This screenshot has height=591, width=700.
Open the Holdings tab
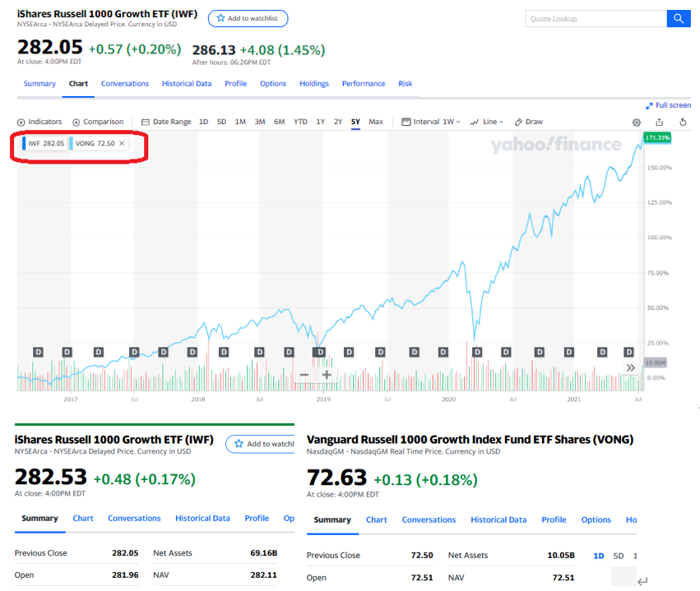(x=314, y=83)
